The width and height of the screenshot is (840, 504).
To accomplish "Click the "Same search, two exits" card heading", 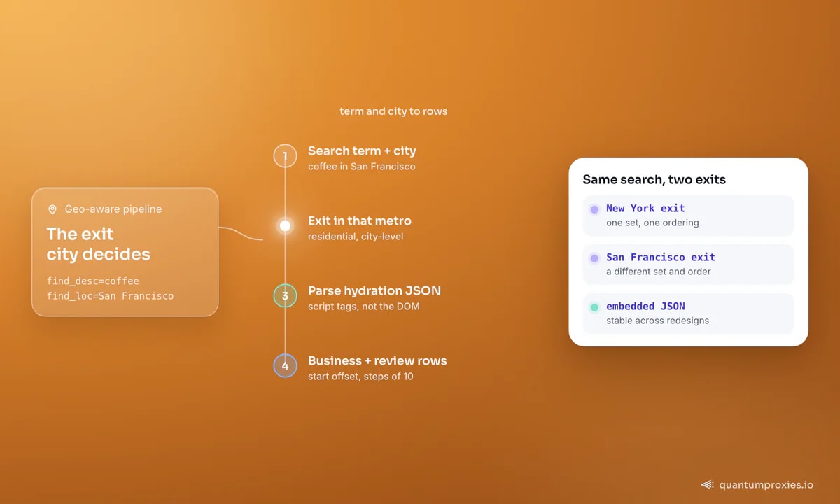I will (654, 180).
